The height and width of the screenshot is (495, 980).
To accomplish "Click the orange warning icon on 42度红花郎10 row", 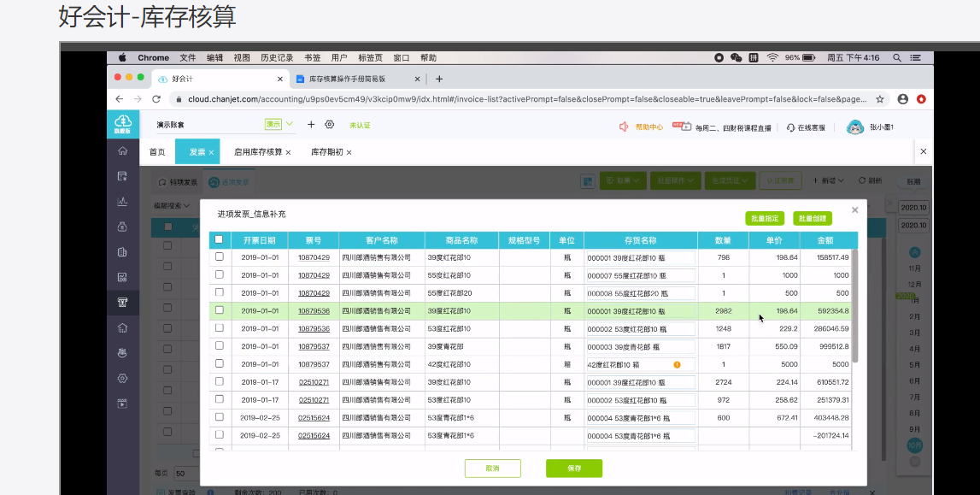I will click(x=677, y=364).
